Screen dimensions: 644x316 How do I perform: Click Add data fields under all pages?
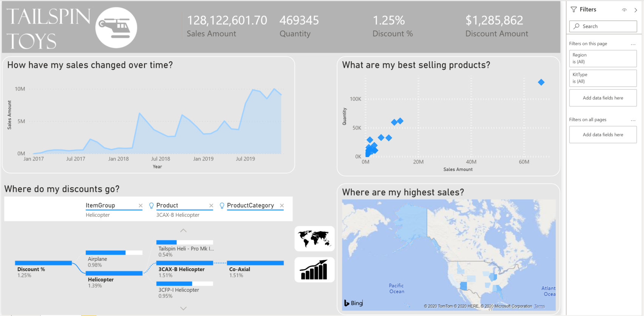coord(603,135)
